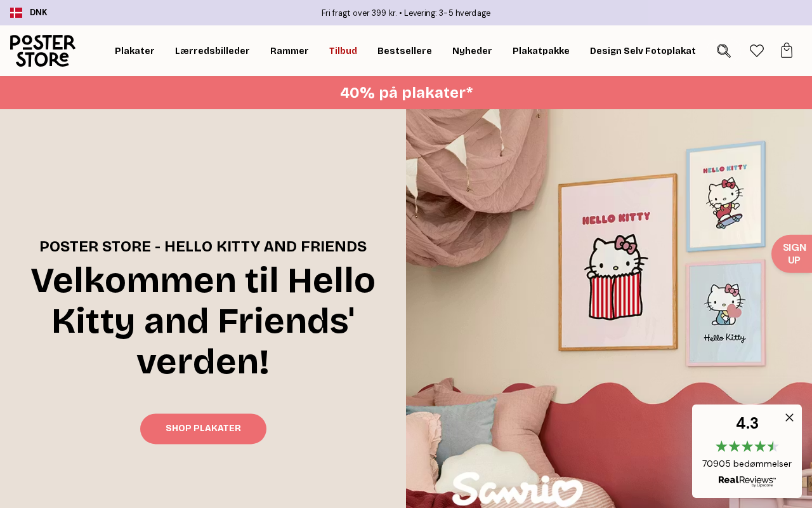The width and height of the screenshot is (812, 508).
Task: Open the Plakatpakke page
Action: tap(541, 51)
